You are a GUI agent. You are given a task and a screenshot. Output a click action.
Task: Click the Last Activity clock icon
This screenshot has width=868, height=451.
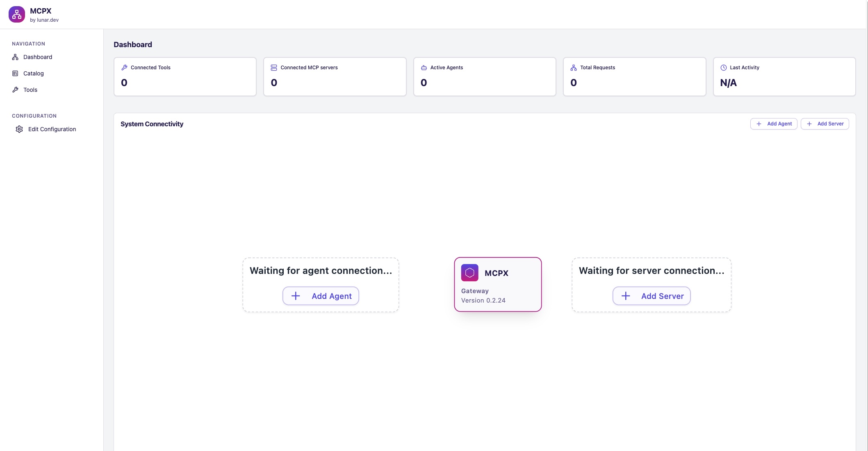tap(724, 68)
